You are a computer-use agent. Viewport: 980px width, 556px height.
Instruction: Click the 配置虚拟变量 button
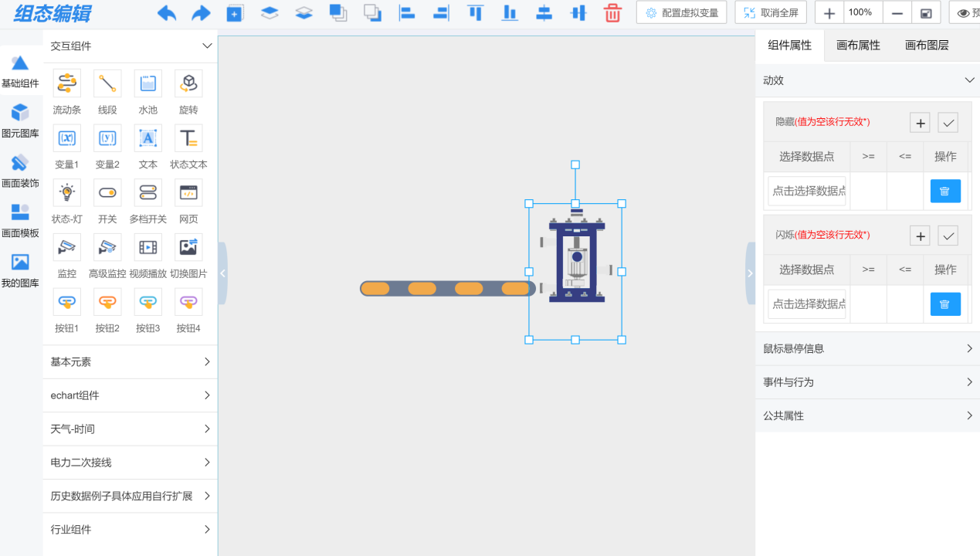(x=682, y=13)
